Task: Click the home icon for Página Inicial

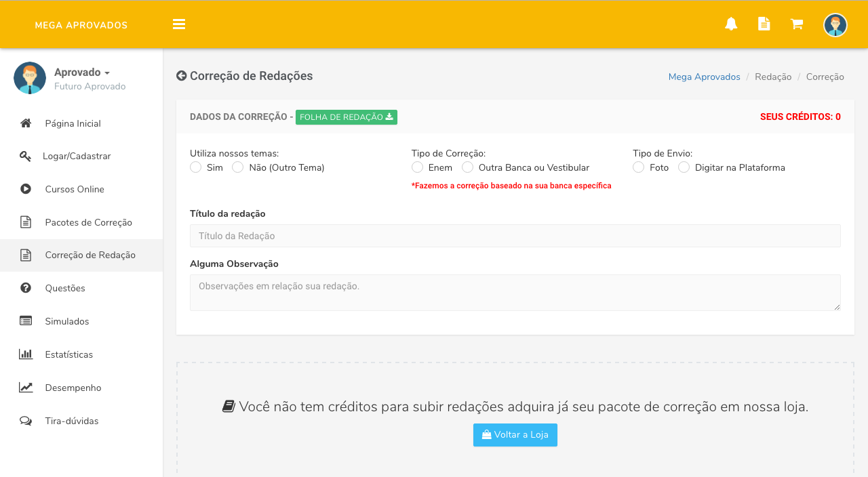Action: [x=26, y=123]
